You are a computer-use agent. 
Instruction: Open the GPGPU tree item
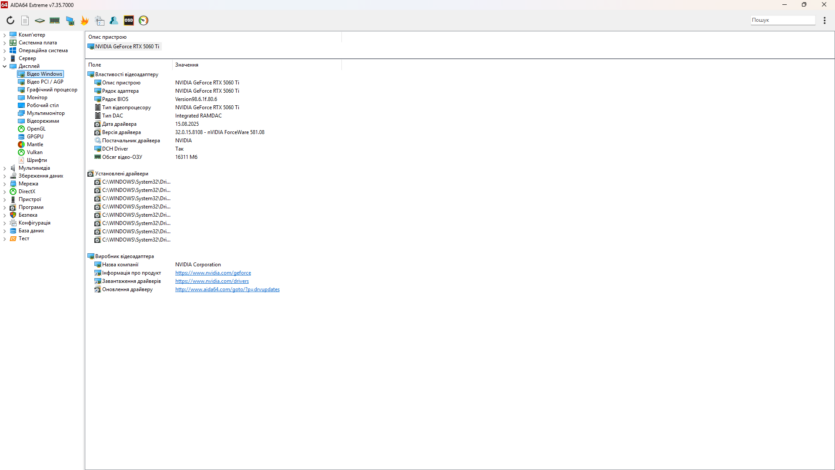pos(35,137)
